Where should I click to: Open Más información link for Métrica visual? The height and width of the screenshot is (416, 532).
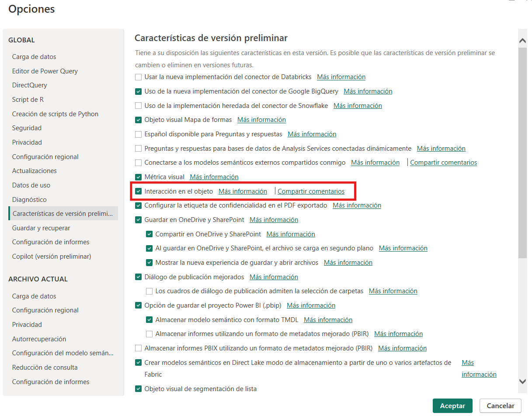point(214,177)
